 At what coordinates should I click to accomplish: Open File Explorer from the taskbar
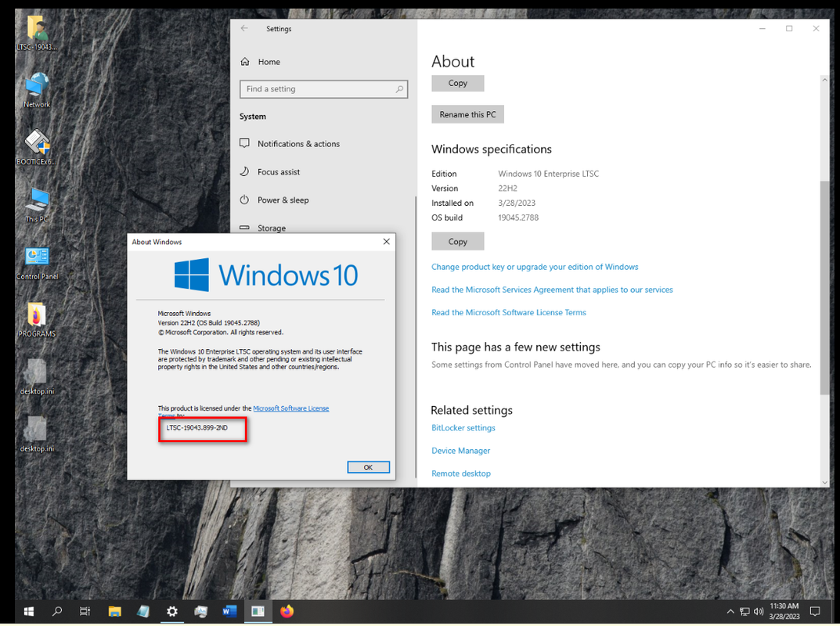[x=114, y=611]
